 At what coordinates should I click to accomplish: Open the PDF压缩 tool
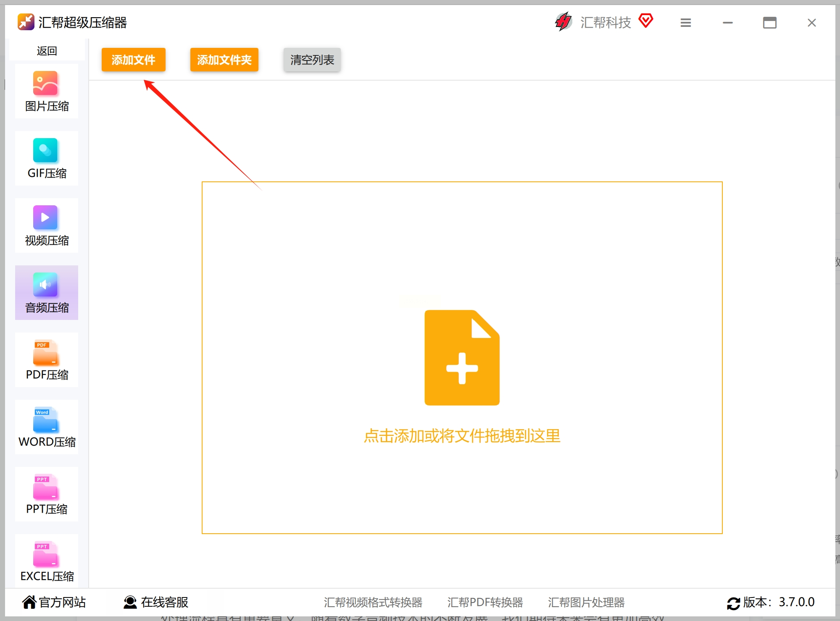(47, 360)
